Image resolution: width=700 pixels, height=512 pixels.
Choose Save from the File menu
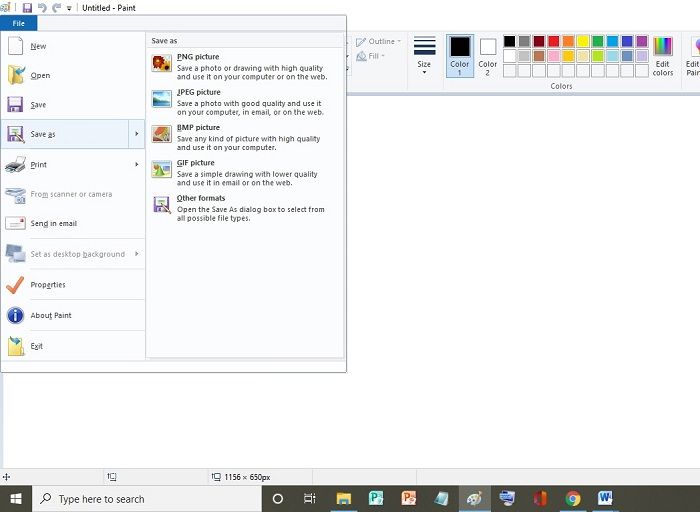click(x=73, y=105)
